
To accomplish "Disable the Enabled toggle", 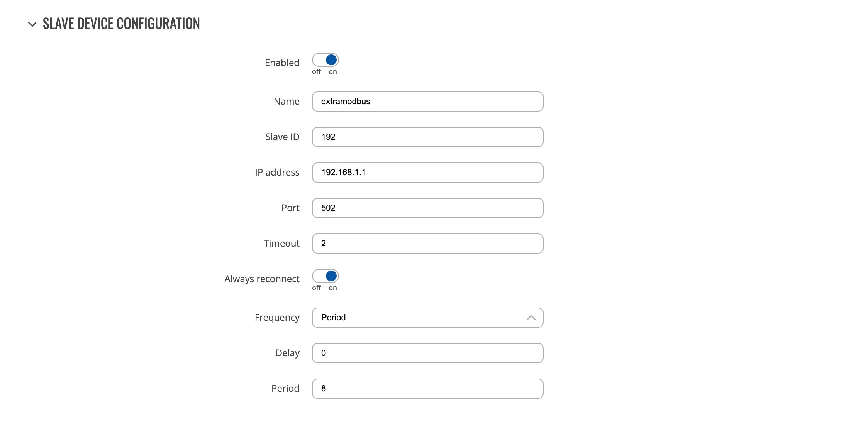I will (x=325, y=60).
